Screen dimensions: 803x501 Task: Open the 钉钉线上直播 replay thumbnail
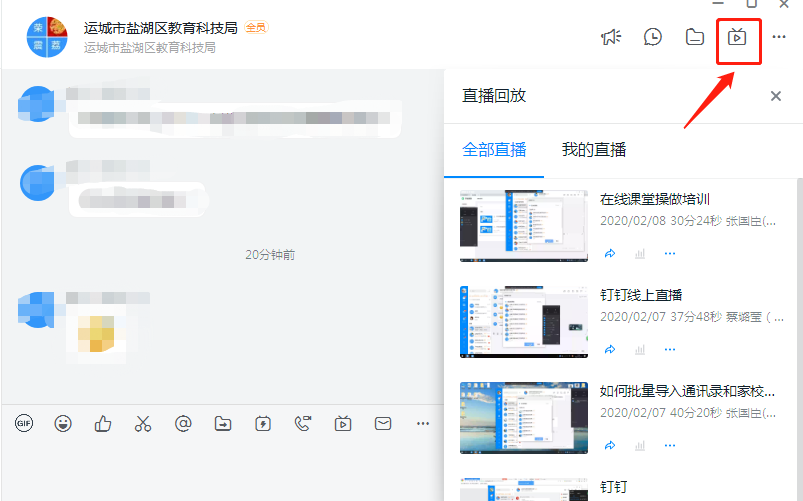[524, 322]
